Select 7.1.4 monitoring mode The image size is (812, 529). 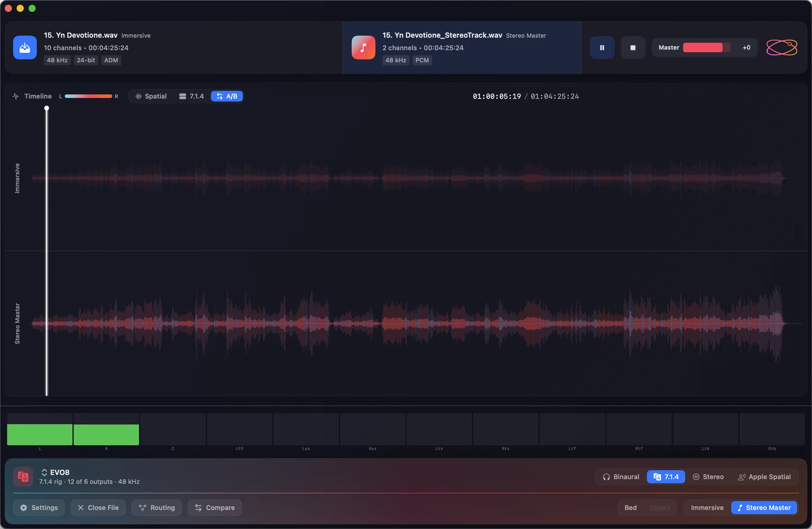click(x=666, y=477)
